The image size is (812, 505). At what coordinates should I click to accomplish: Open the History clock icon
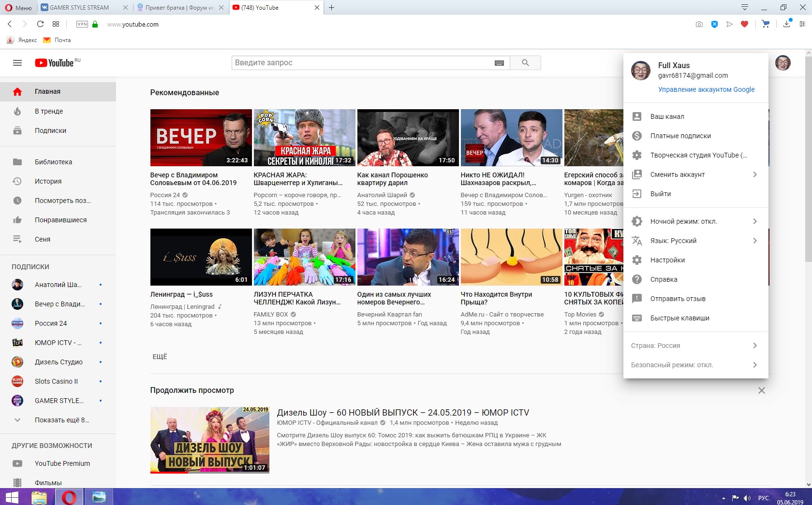pyautogui.click(x=17, y=181)
